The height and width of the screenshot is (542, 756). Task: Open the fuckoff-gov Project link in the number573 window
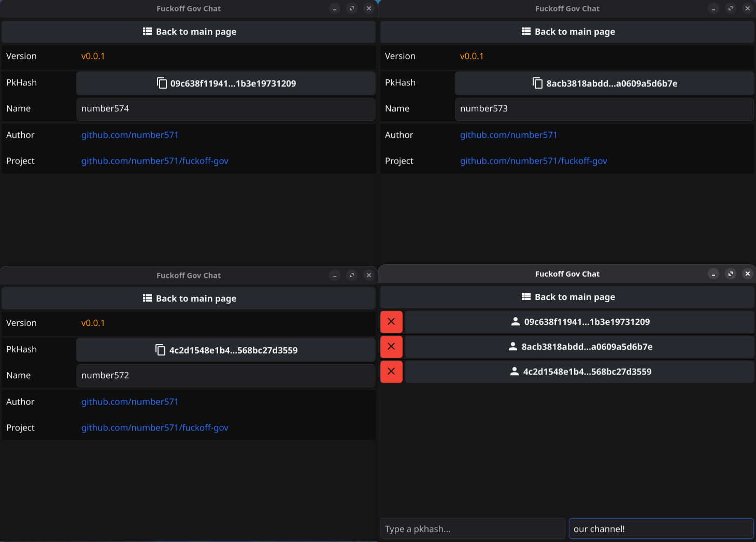coord(533,161)
